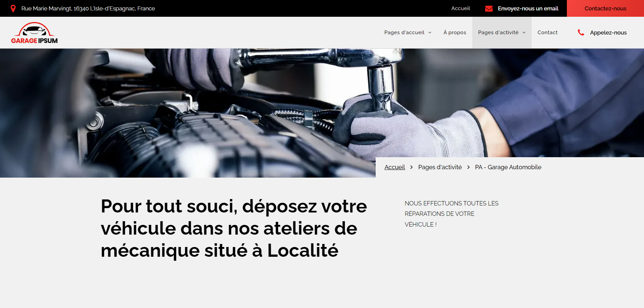Click the red envelope email icon
Image resolution: width=644 pixels, height=308 pixels.
click(489, 8)
